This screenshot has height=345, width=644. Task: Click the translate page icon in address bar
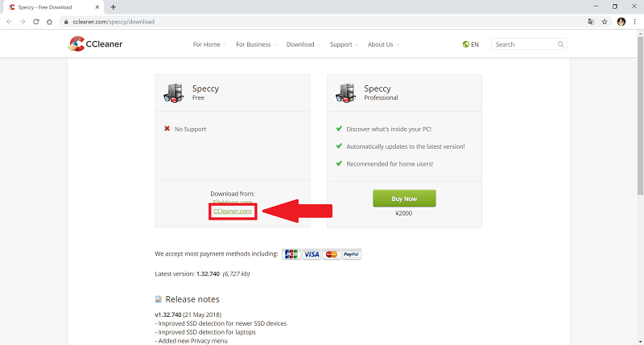point(591,22)
